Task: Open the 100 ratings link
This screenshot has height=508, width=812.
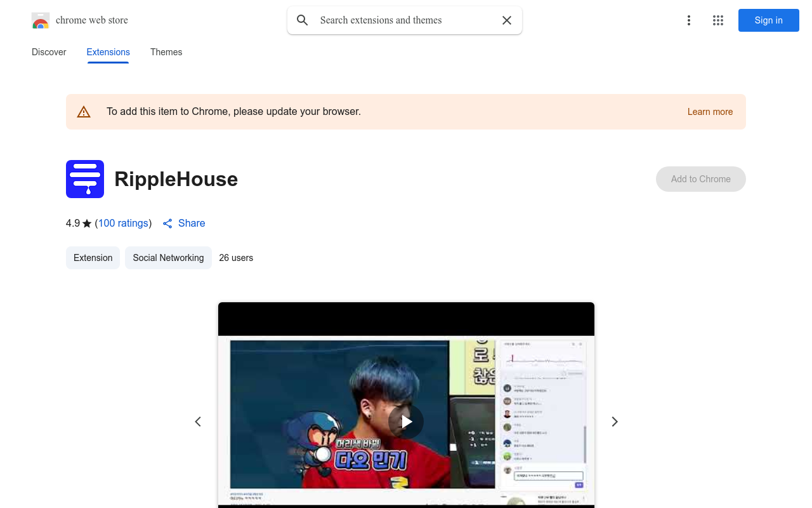Action: pyautogui.click(x=123, y=224)
